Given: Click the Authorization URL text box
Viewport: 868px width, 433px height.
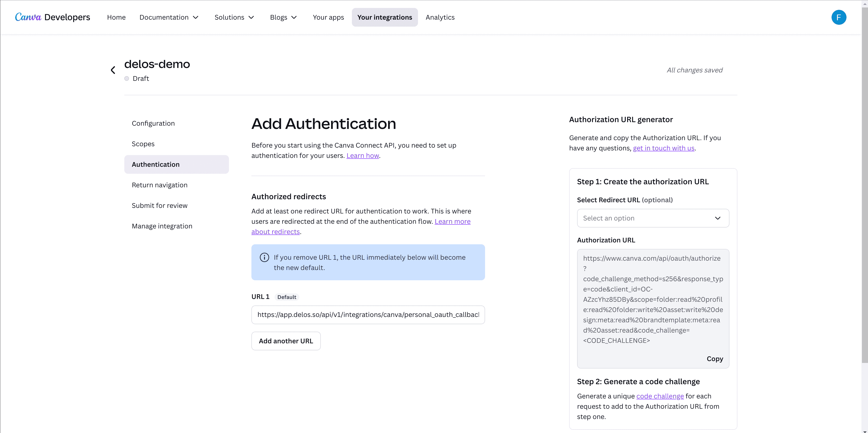Looking at the screenshot, I should [653, 309].
